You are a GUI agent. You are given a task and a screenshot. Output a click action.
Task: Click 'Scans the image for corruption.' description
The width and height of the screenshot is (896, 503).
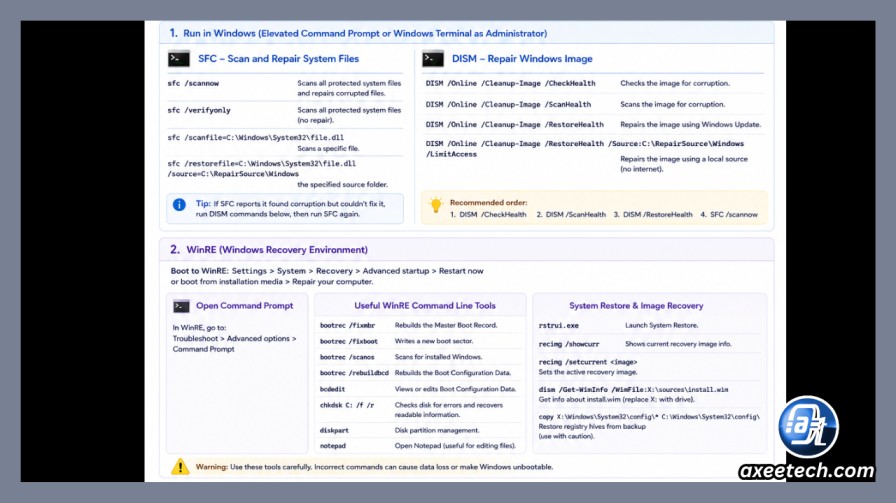673,105
